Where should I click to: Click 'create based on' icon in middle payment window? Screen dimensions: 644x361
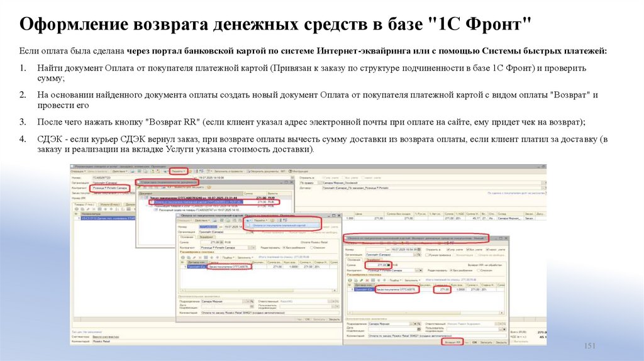tap(248, 220)
